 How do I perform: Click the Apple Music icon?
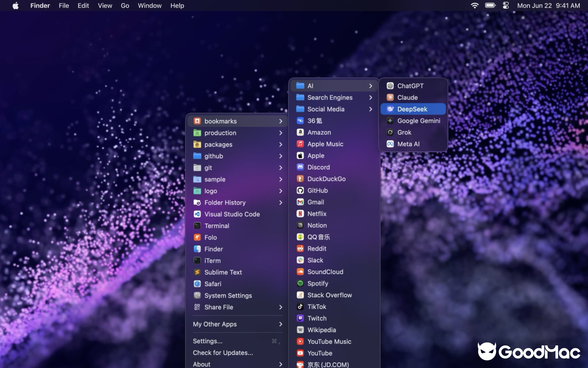click(x=300, y=144)
